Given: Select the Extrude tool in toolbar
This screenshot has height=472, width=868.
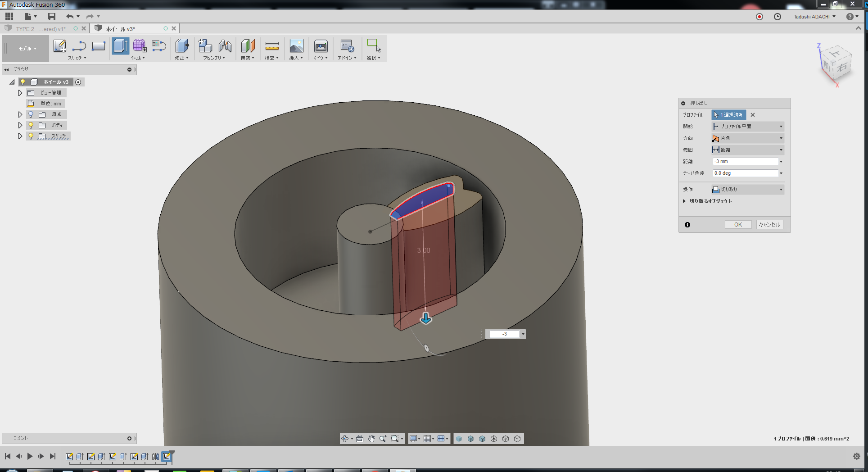Looking at the screenshot, I should click(120, 46).
